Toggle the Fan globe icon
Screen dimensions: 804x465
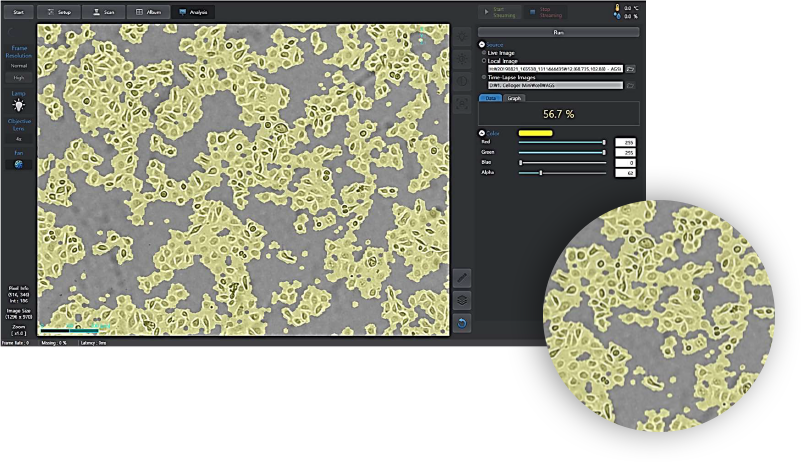point(18,165)
